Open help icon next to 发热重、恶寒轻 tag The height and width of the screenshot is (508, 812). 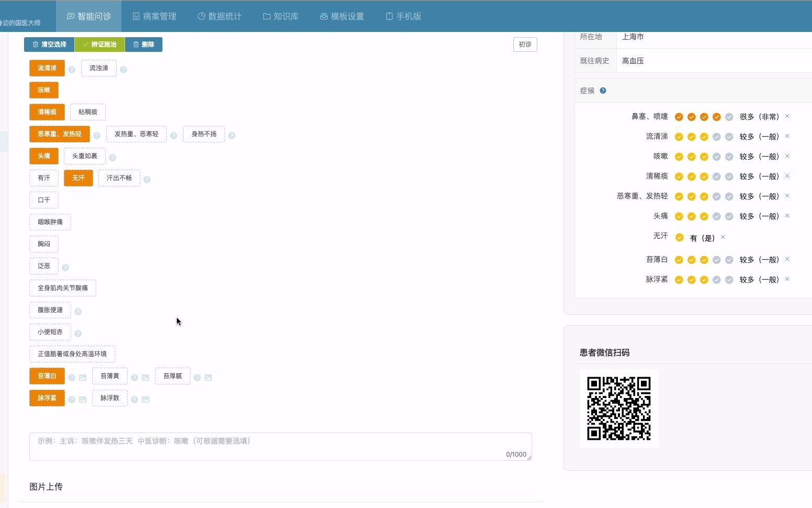pos(174,136)
